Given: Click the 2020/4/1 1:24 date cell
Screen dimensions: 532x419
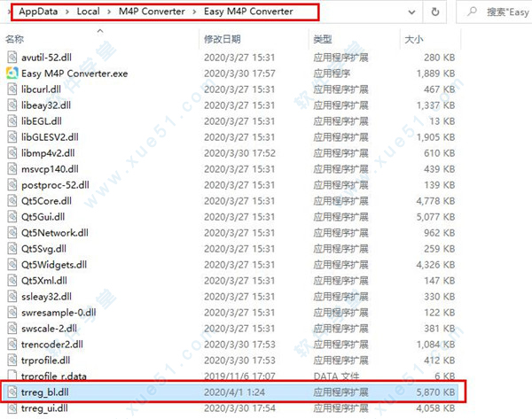Looking at the screenshot, I should pyautogui.click(x=234, y=392).
